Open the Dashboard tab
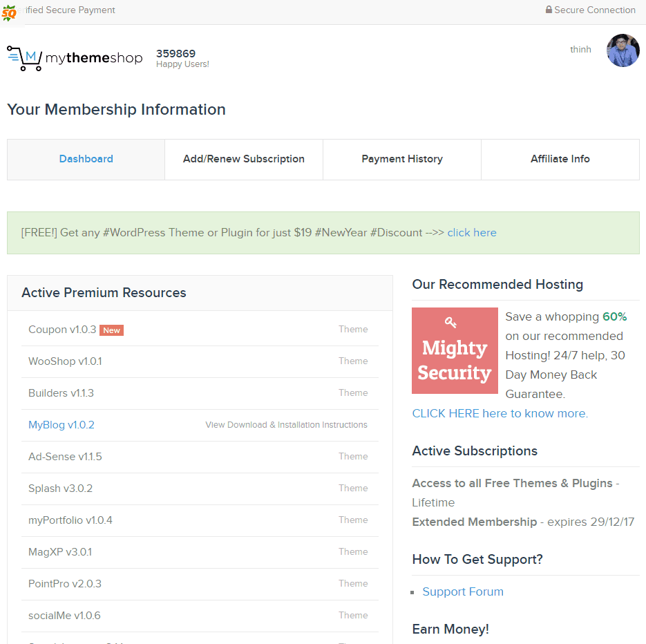The width and height of the screenshot is (646, 644). (86, 159)
